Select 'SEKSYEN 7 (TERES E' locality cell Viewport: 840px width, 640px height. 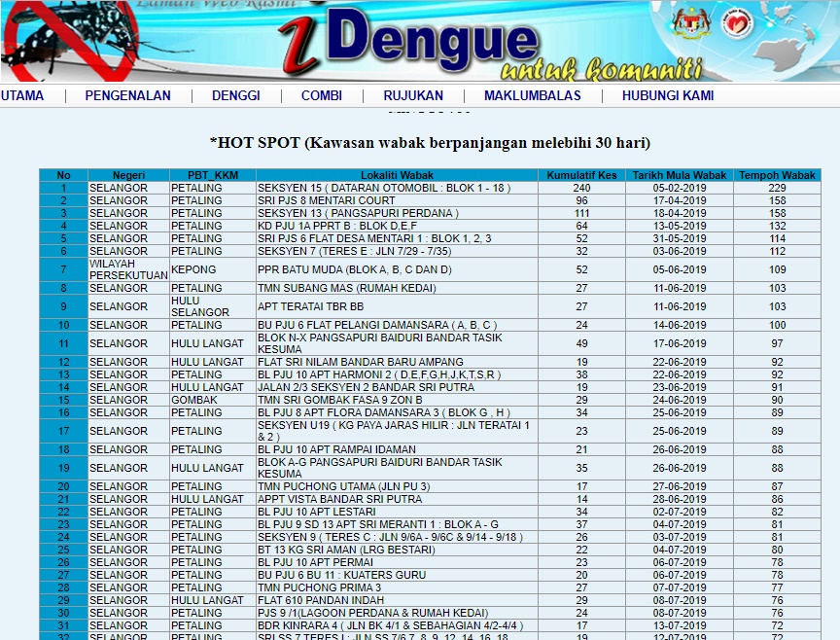(397, 251)
